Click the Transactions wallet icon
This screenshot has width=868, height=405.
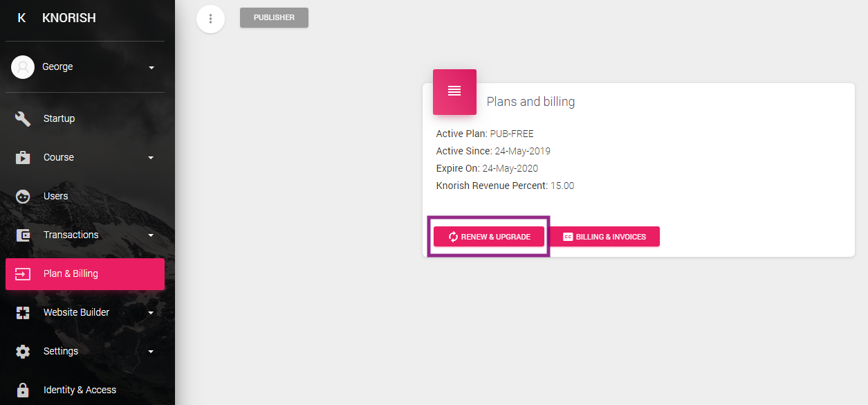pyautogui.click(x=23, y=235)
